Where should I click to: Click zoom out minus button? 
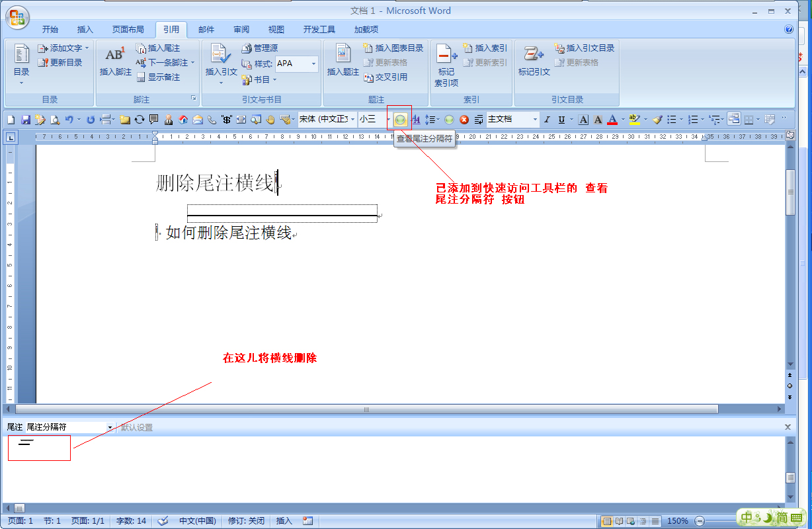(x=700, y=521)
